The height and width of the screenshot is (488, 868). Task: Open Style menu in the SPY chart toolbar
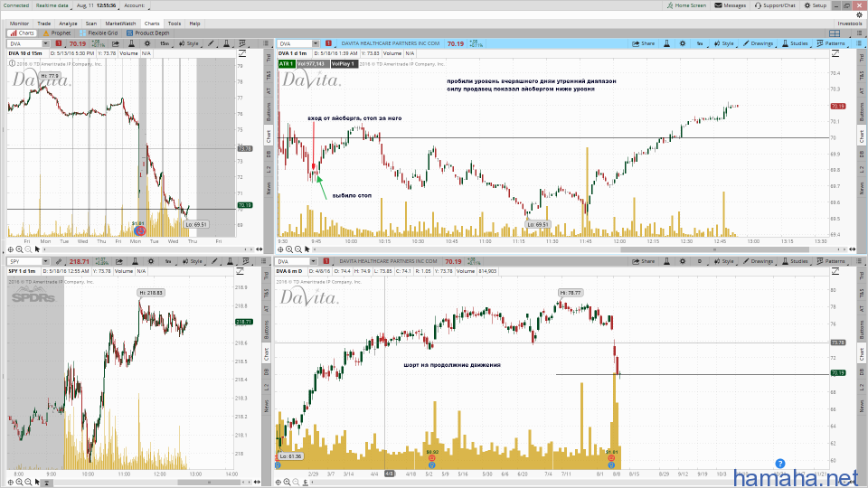[194, 262]
